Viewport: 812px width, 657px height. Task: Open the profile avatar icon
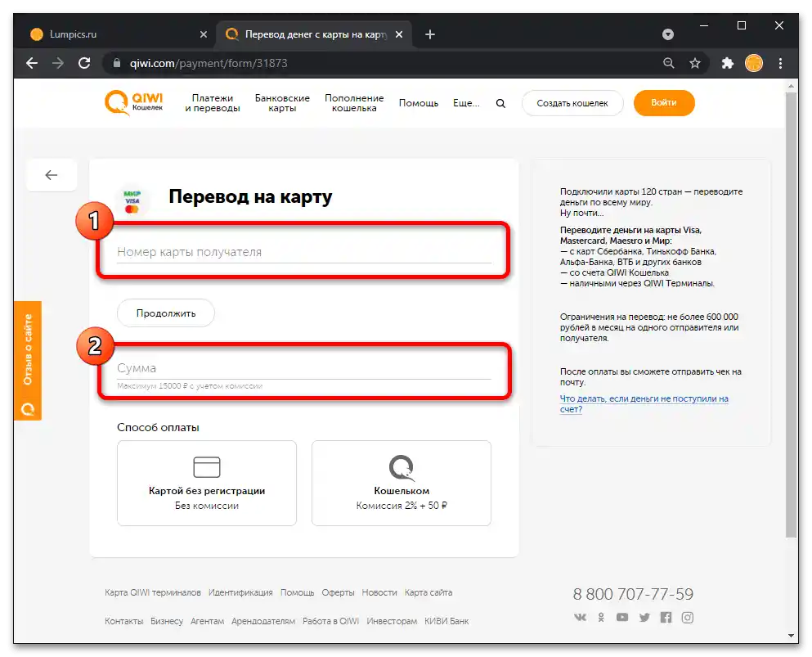click(753, 63)
